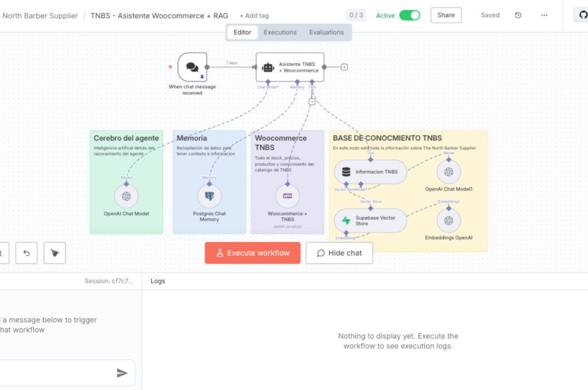The height and width of the screenshot is (390, 588).
Task: Click the tidy-up workflow broom button
Action: click(x=55, y=253)
